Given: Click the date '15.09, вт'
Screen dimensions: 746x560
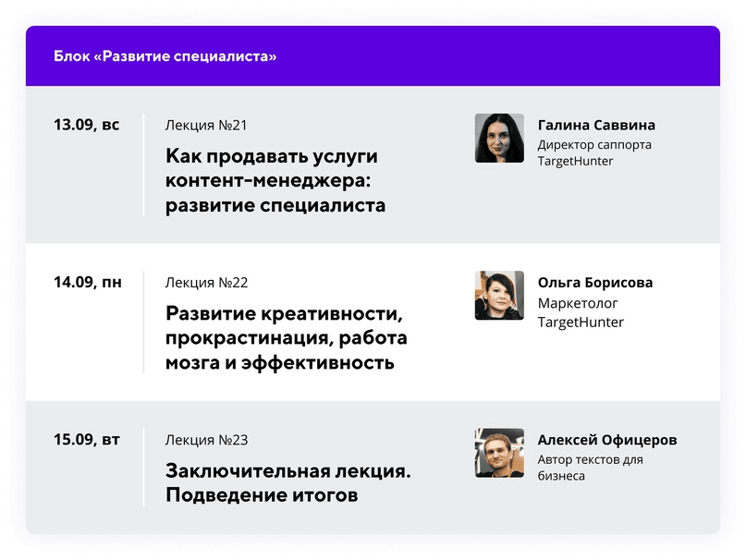Looking at the screenshot, I should [x=87, y=439].
